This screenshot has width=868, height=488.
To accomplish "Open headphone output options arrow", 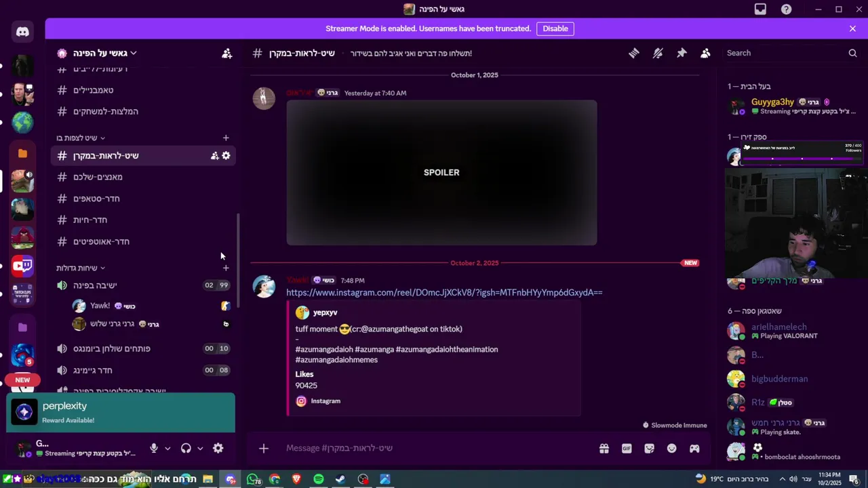I will (200, 448).
